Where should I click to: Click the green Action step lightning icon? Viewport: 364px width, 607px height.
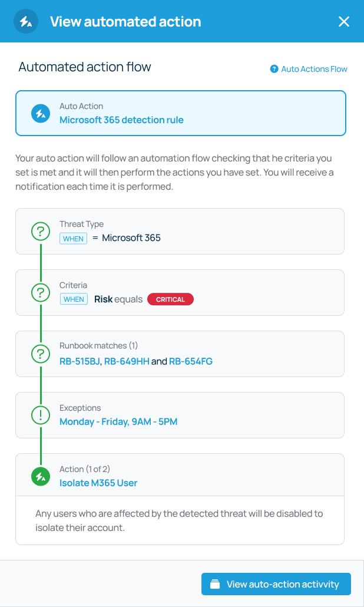pyautogui.click(x=40, y=476)
